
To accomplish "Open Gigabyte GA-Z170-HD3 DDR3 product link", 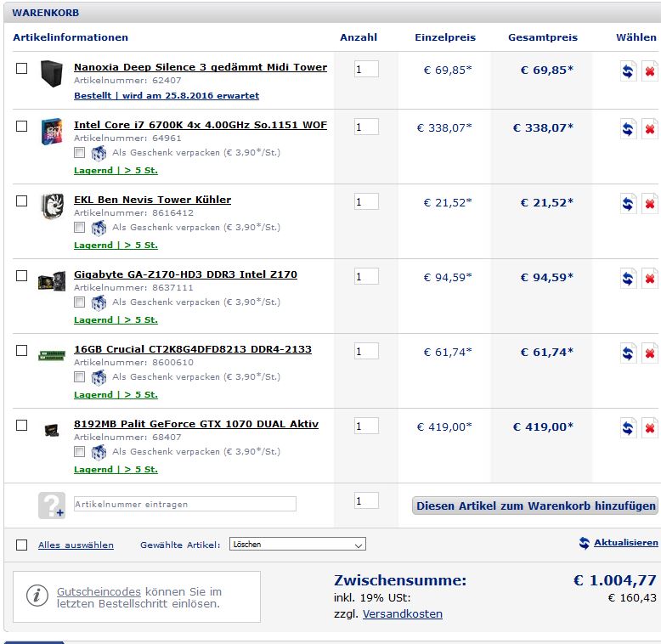I will point(185,274).
